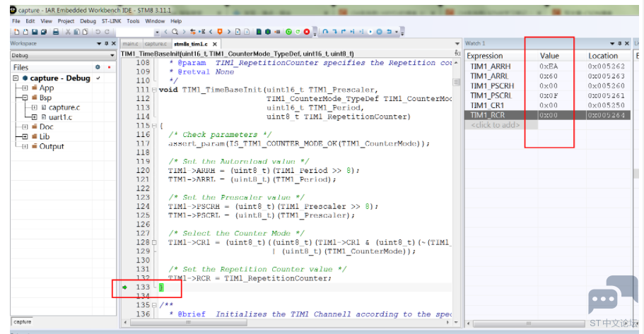The height and width of the screenshot is (334, 644).
Task: Click the Value column header
Action: pos(549,56)
